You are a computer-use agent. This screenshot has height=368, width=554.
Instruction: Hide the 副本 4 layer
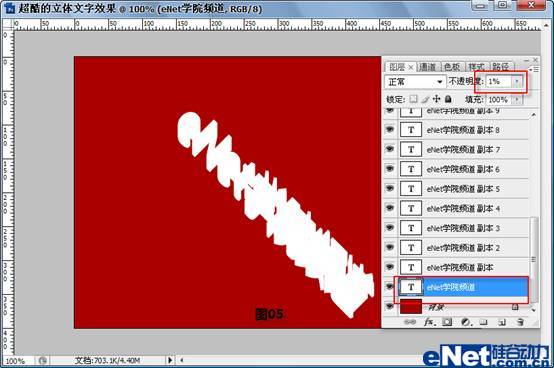[x=390, y=208]
